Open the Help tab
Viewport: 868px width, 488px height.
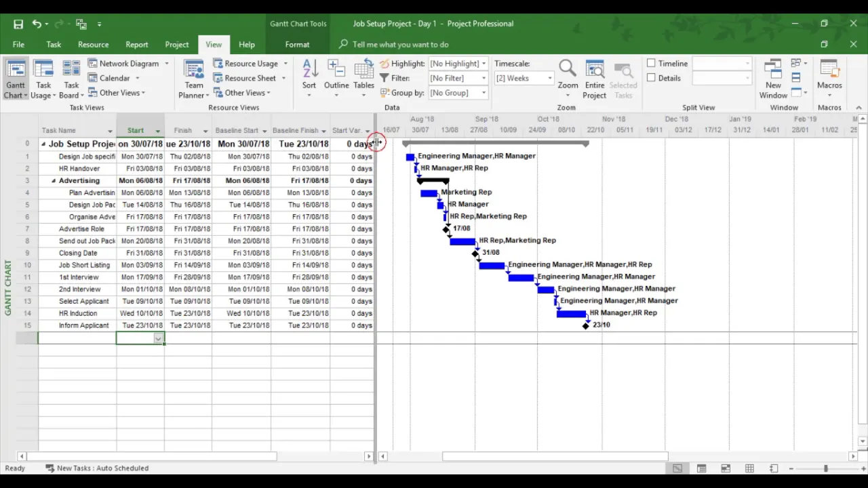pos(247,44)
